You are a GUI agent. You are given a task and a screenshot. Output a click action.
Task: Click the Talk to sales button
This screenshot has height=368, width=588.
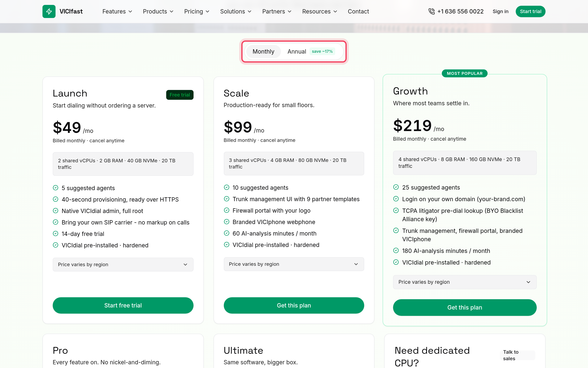point(518,355)
